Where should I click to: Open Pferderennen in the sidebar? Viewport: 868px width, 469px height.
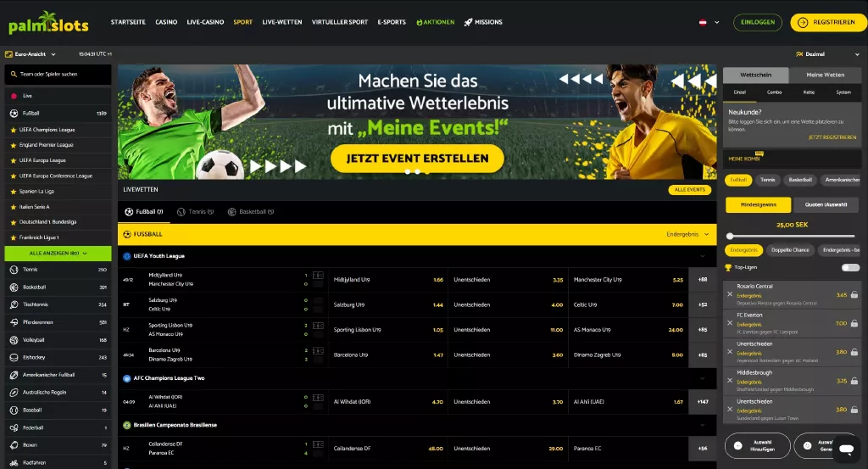(58, 322)
